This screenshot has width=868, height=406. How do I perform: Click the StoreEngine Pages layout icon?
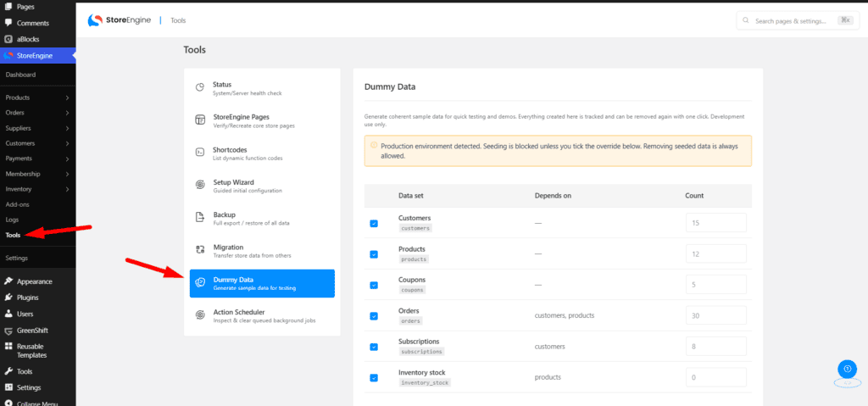(200, 120)
